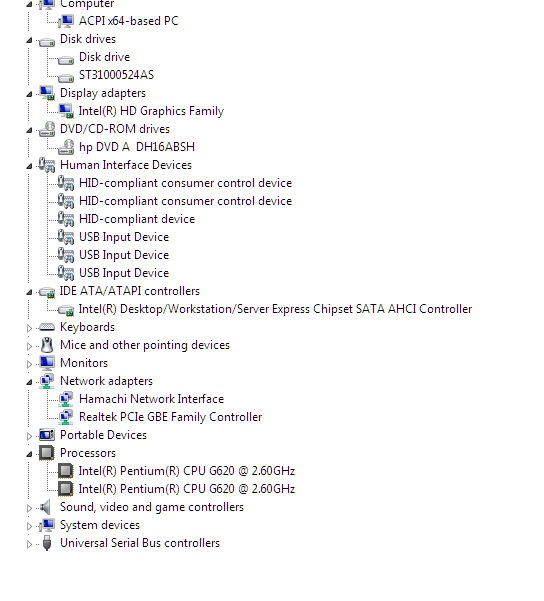544x601 pixels.
Task: Collapse the Display adapters category
Action: [29, 95]
